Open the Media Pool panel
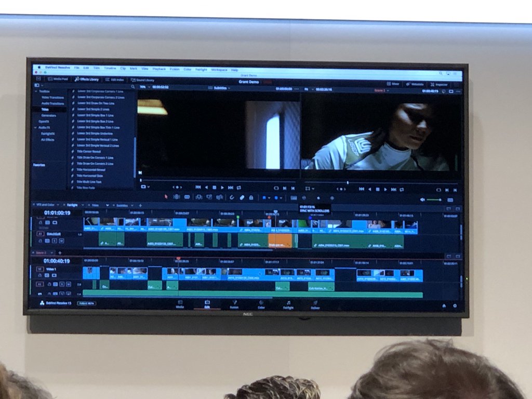 tap(57, 79)
